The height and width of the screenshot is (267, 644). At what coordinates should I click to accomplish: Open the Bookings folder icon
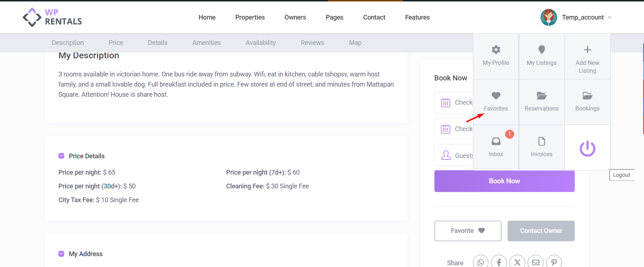587,96
